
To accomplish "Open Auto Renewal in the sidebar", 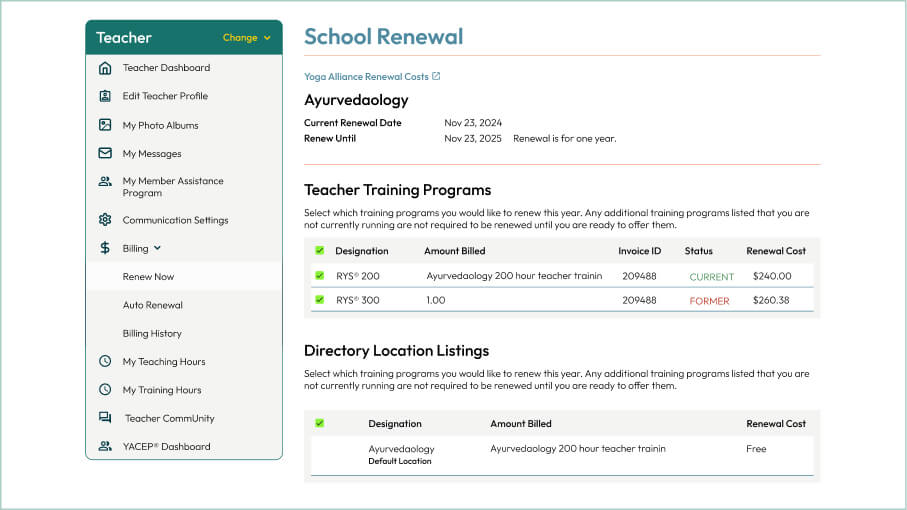I will 152,305.
